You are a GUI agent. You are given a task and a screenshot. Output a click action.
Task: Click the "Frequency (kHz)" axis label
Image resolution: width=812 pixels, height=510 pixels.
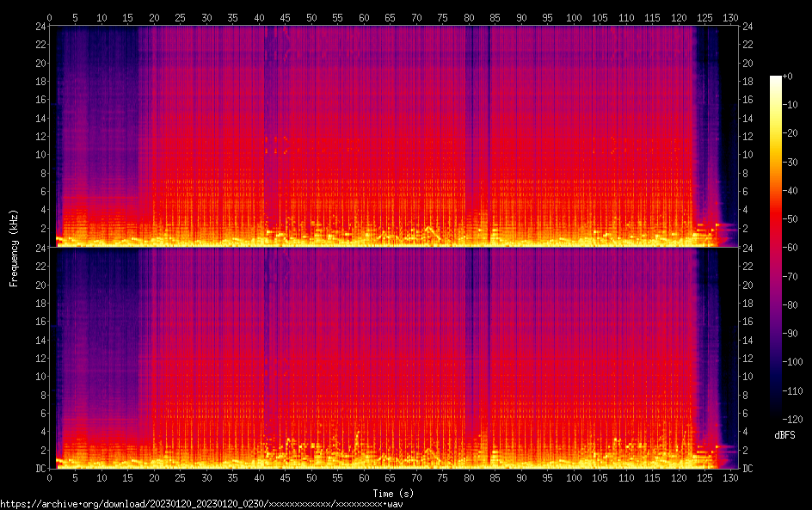14,247
